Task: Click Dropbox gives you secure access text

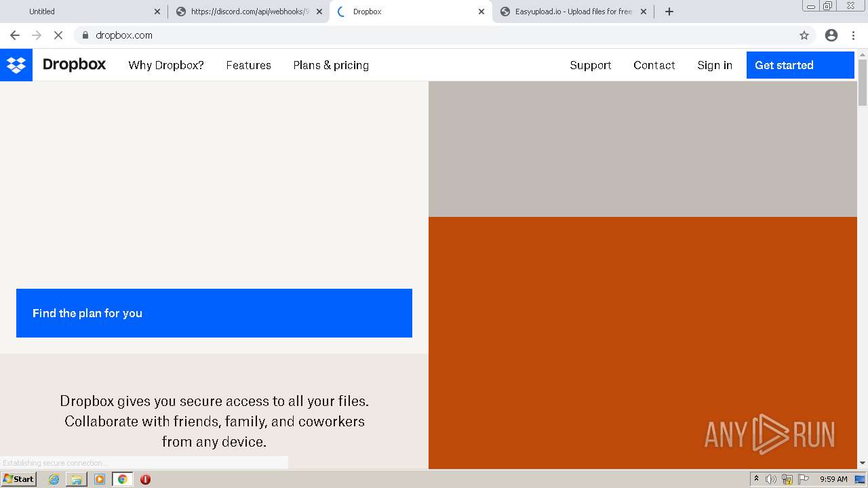Action: pyautogui.click(x=214, y=421)
